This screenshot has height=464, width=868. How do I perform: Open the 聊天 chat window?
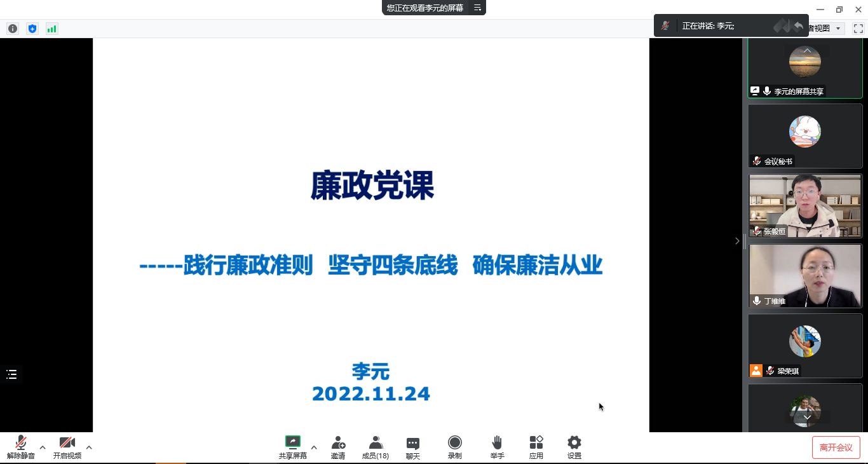[x=412, y=445]
